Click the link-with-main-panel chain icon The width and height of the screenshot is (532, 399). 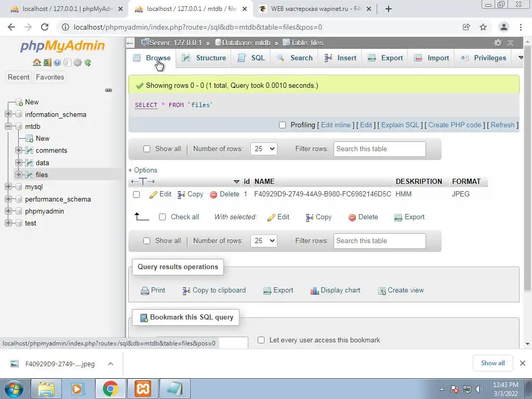point(109,90)
